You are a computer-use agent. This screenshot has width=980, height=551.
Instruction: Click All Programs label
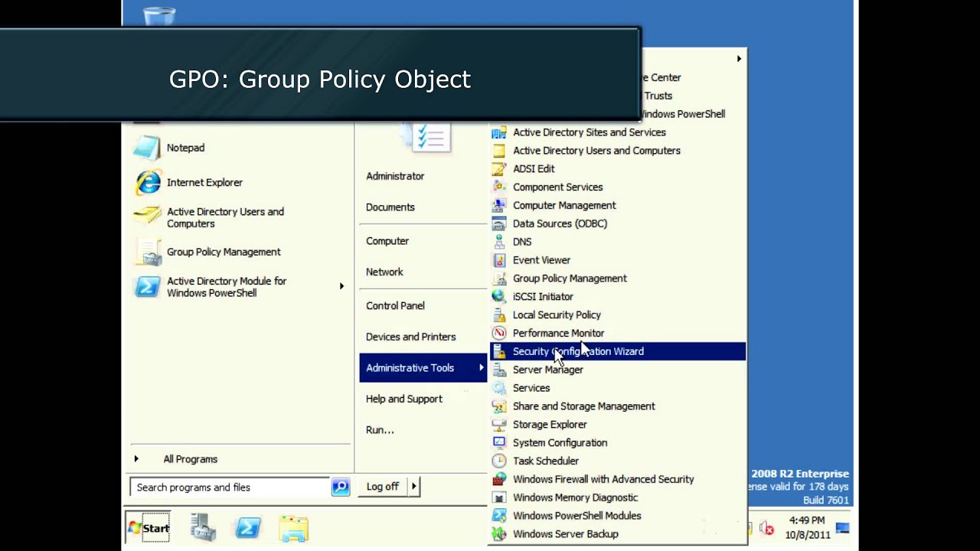[x=190, y=459]
